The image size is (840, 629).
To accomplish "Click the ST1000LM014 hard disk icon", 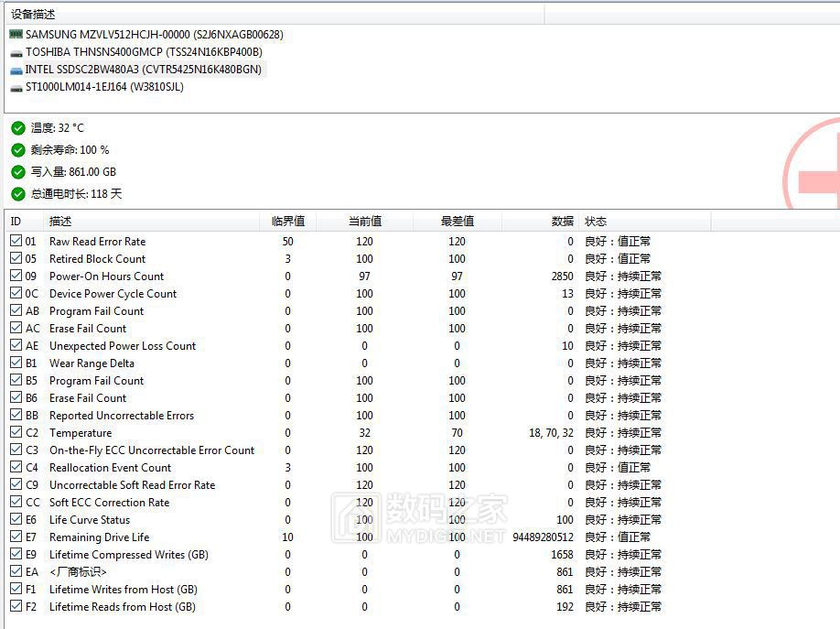I will (x=16, y=87).
